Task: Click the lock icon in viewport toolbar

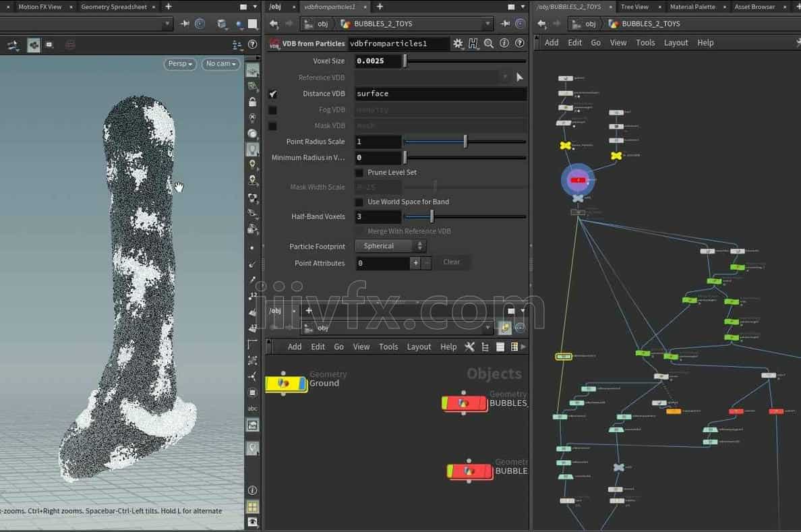Action: tap(252, 102)
